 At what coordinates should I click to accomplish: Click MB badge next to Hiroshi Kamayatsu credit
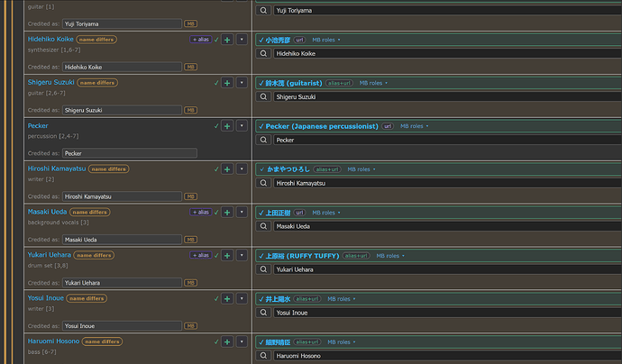click(191, 196)
